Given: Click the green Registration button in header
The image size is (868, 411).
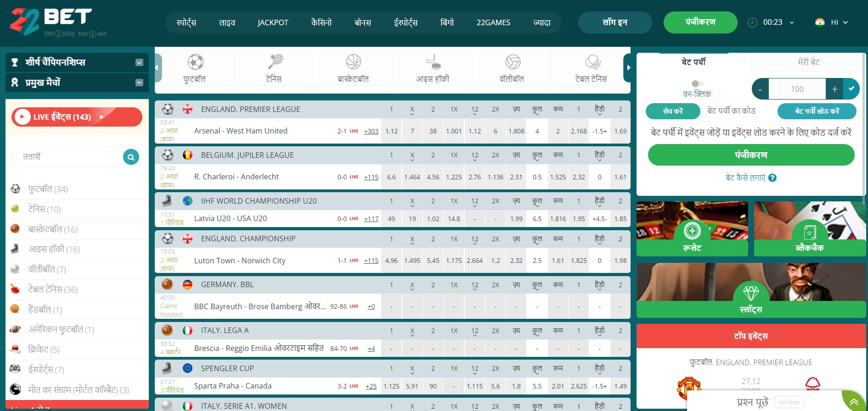Looking at the screenshot, I should click(700, 22).
